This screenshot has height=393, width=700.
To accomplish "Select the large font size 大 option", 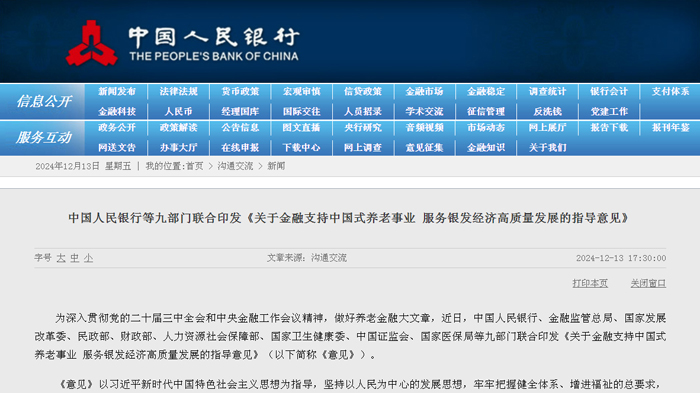I will pyautogui.click(x=61, y=258).
